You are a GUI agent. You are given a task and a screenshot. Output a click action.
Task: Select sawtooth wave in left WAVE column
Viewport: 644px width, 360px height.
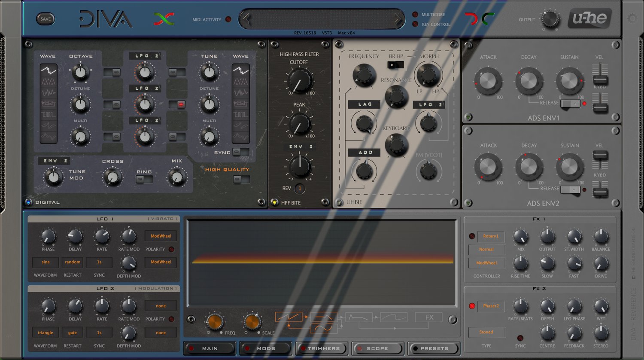tap(48, 70)
